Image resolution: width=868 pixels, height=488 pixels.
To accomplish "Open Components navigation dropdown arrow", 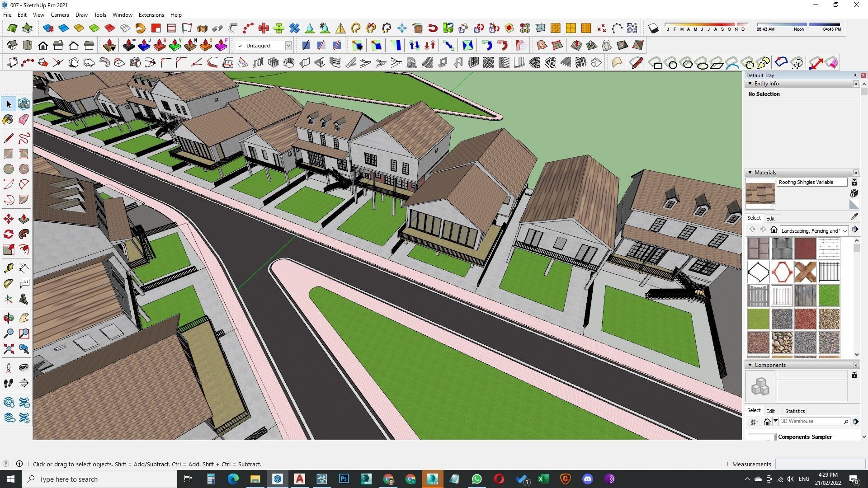I will point(776,421).
